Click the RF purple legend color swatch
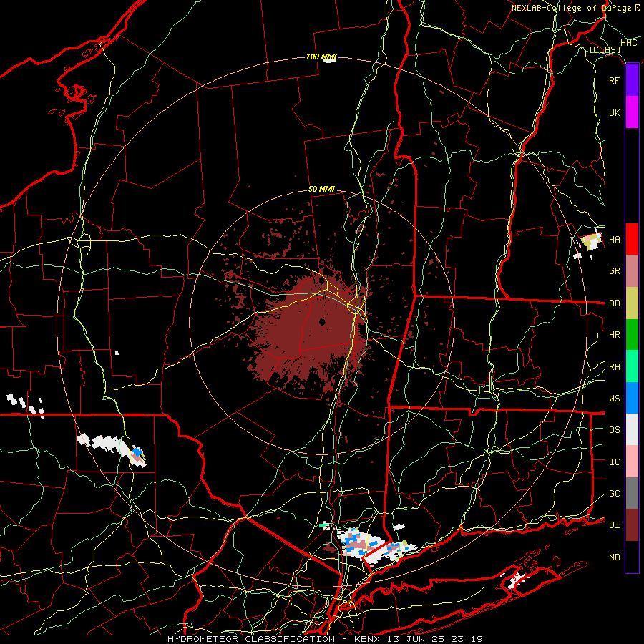 click(632, 80)
